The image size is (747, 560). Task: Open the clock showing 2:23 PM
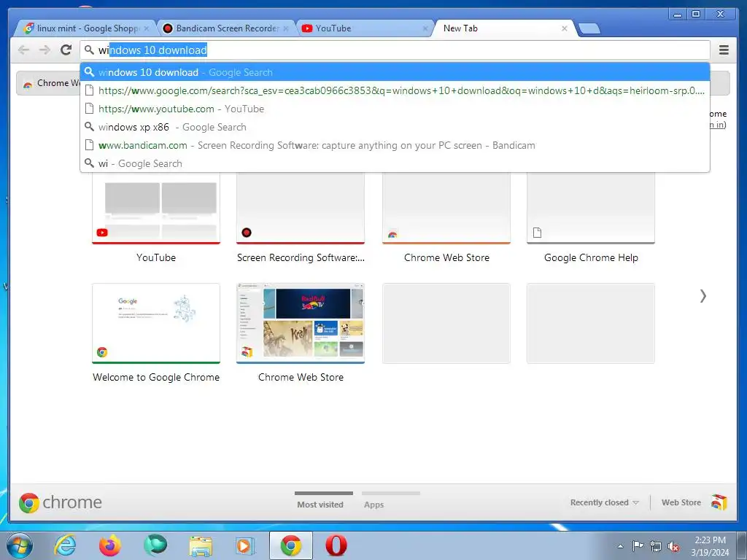(x=710, y=546)
